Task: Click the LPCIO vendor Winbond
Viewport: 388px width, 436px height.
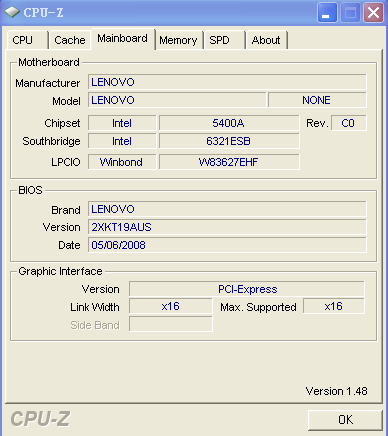Action: [122, 162]
